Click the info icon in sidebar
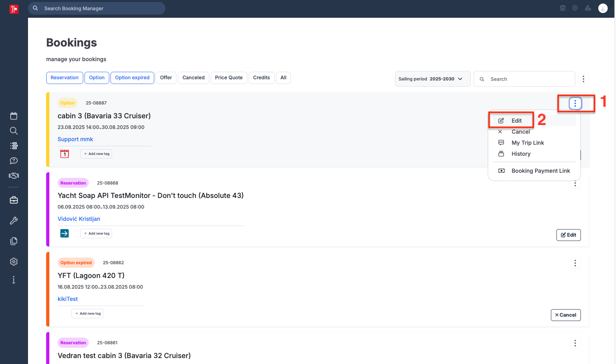616x364 pixels. pyautogui.click(x=14, y=280)
